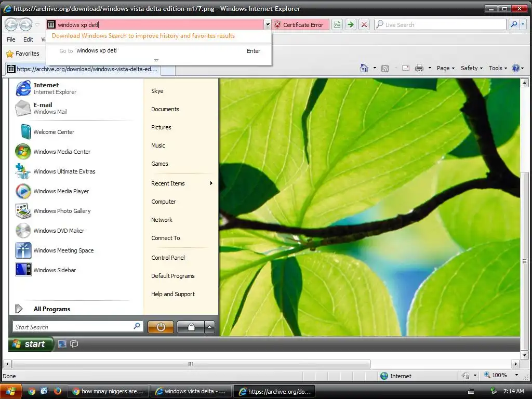
Task: Open the Page menu
Action: [x=445, y=68]
